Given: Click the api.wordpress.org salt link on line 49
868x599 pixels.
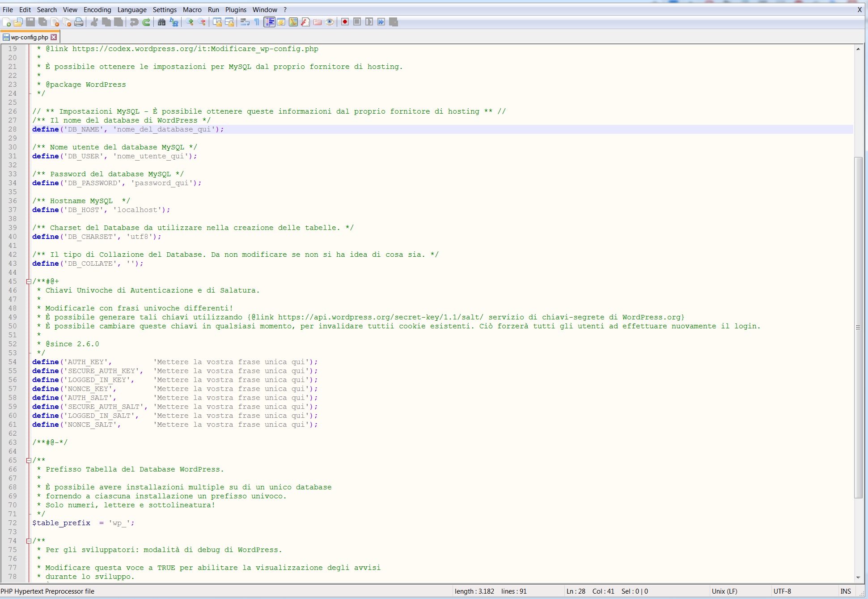Looking at the screenshot, I should pyautogui.click(x=381, y=317).
